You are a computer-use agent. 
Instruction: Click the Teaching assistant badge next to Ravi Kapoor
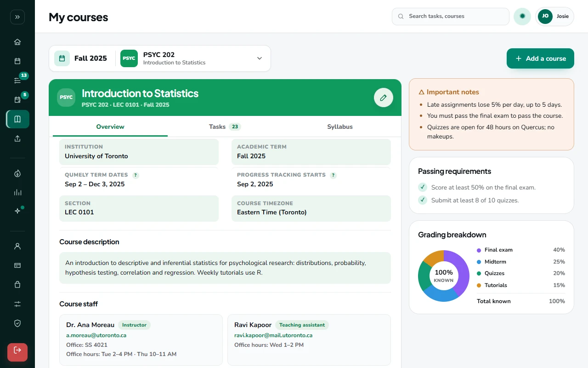(x=302, y=325)
